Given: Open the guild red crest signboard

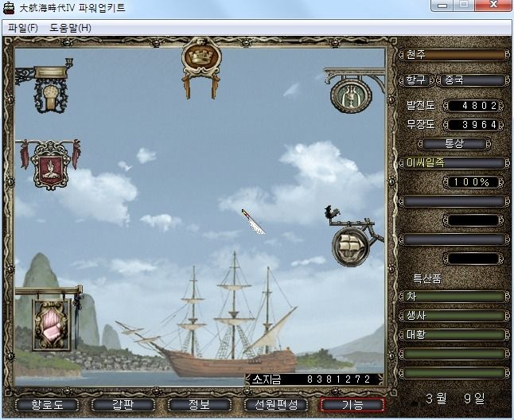Looking at the screenshot, I should (50, 165).
